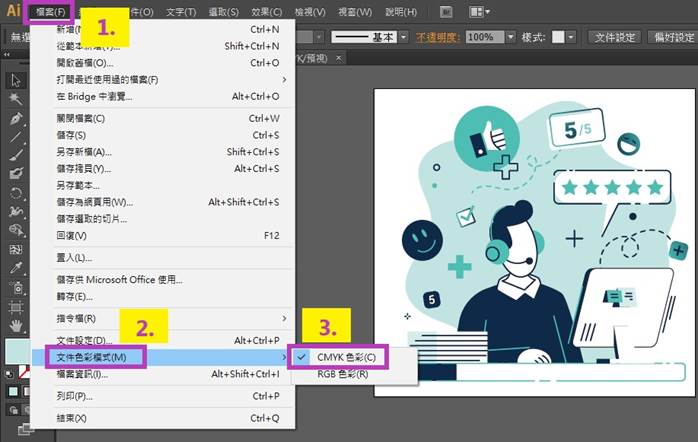Select the Line Segment tool
698x442 pixels.
[x=16, y=137]
